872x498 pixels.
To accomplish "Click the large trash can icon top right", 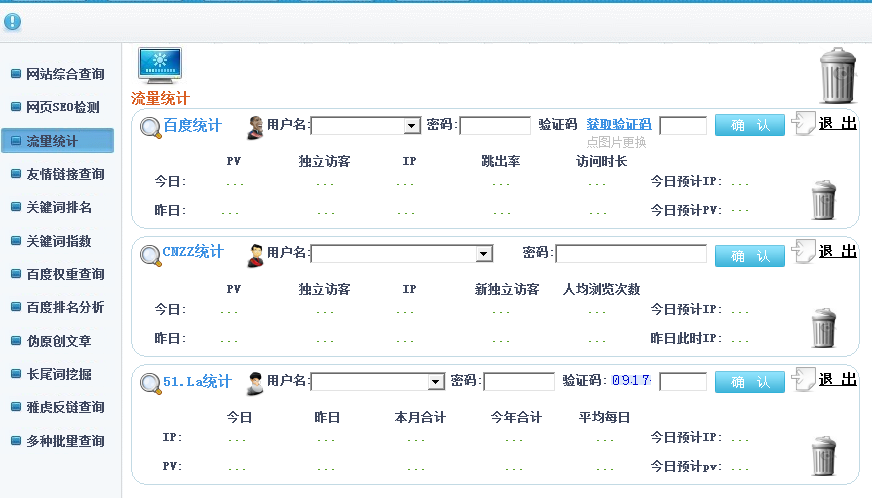I will 837,75.
